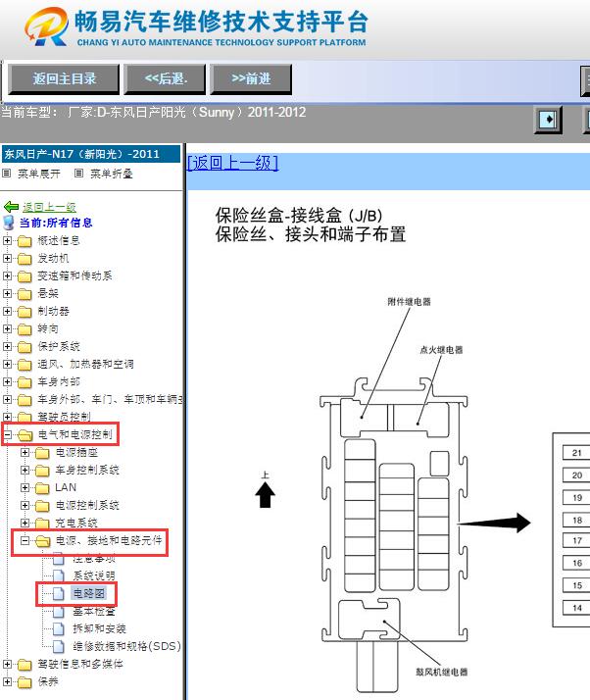Expand the 变速箱和传动系 folder
590x700 pixels.
[x=7, y=275]
